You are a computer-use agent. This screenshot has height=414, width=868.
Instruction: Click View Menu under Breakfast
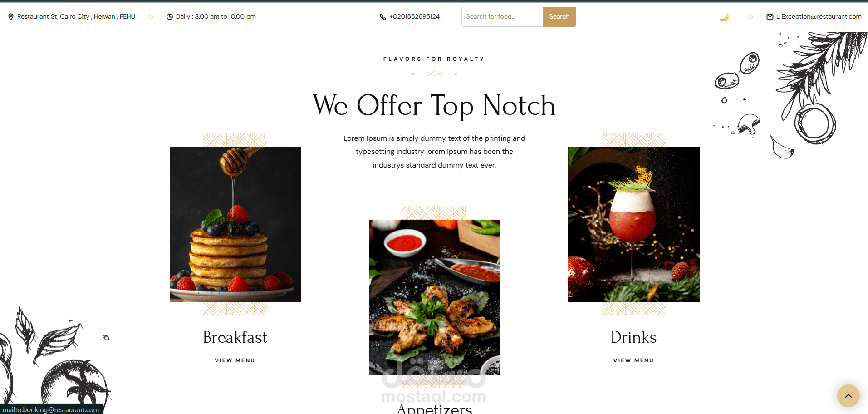tap(235, 360)
